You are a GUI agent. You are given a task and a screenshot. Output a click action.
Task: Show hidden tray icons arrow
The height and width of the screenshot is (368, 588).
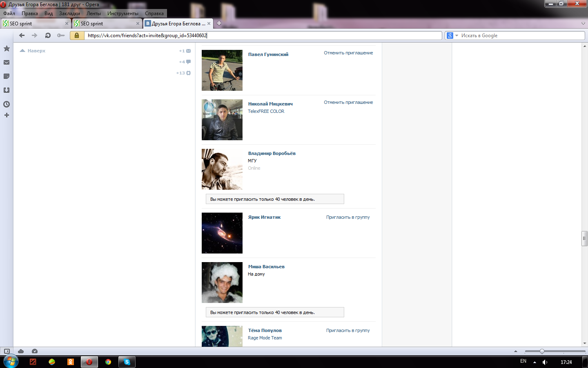click(x=535, y=362)
